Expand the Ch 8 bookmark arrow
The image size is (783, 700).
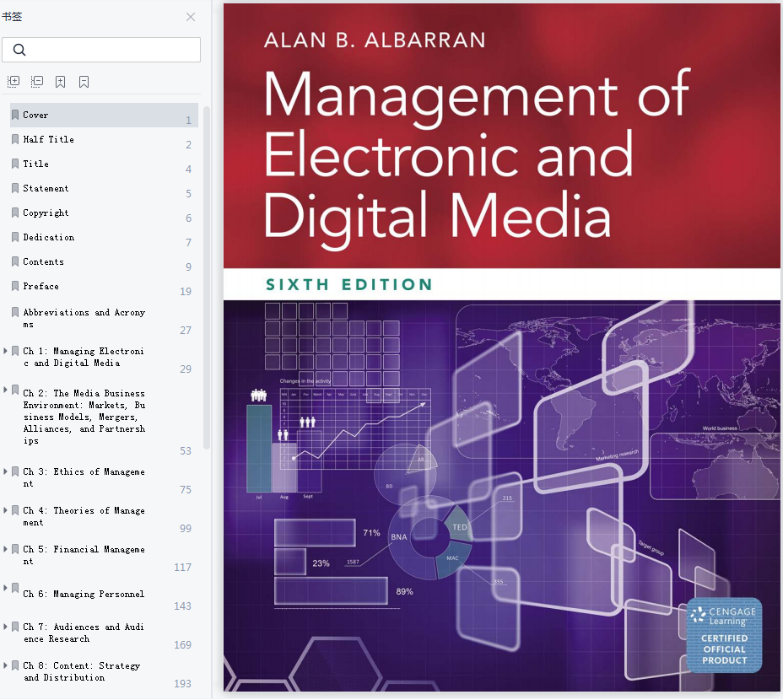5,665
